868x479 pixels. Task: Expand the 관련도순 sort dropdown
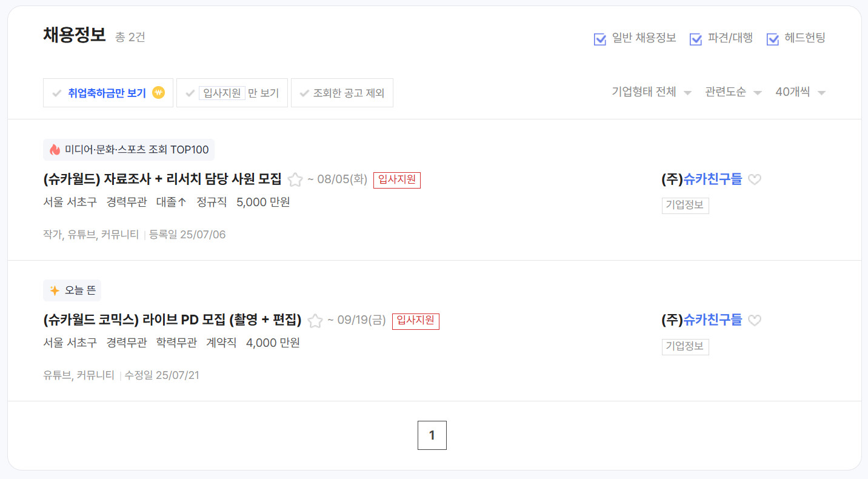pyautogui.click(x=733, y=93)
